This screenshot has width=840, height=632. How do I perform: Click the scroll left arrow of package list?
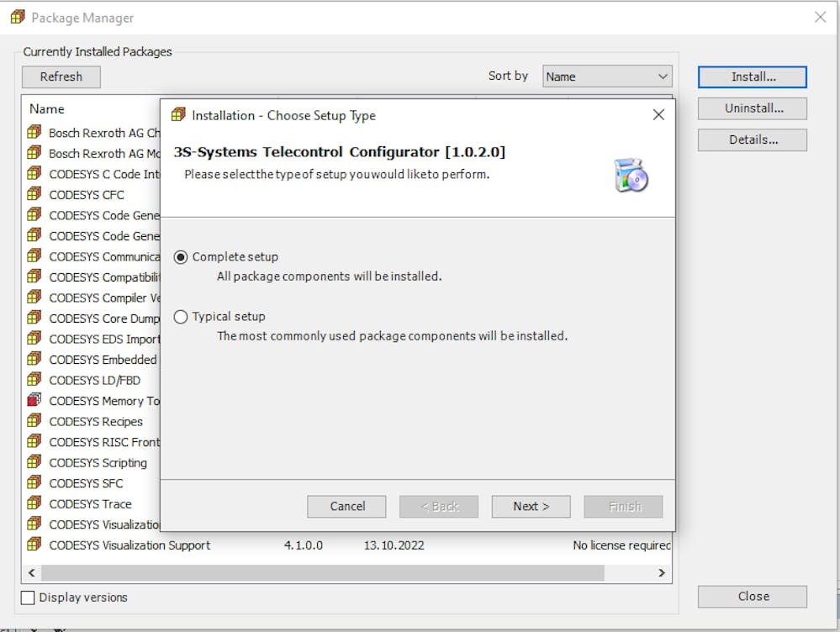click(x=32, y=572)
